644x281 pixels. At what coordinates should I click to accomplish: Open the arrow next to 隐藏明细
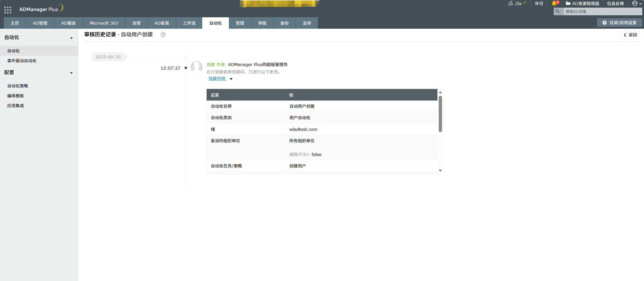231,79
